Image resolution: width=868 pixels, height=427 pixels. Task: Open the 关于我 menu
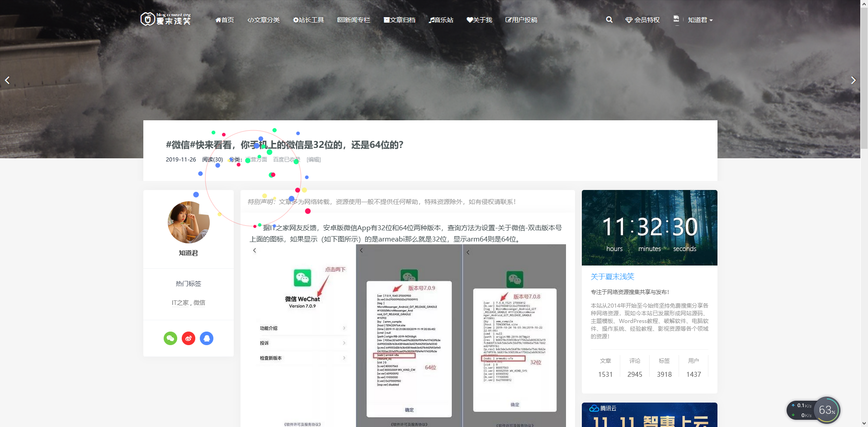tap(479, 20)
